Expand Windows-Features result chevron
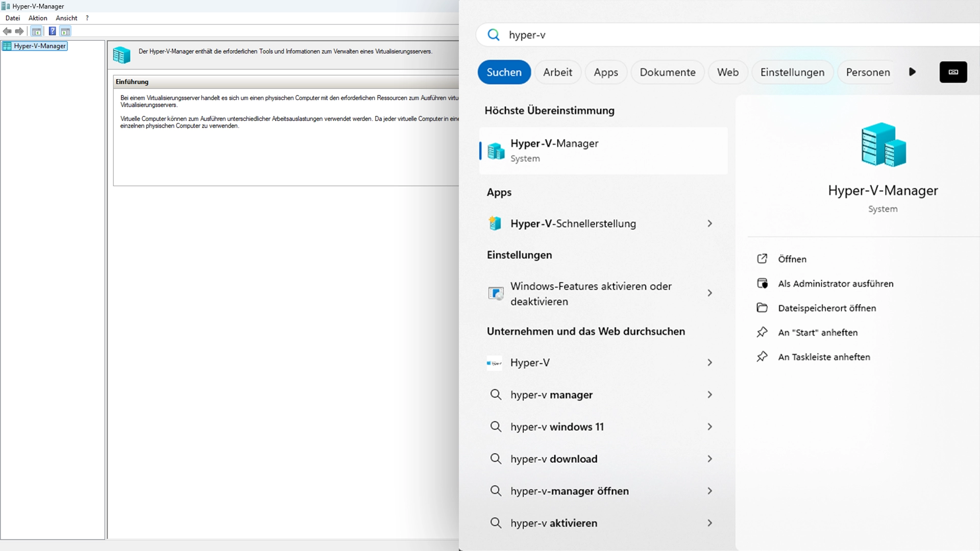This screenshot has width=980, height=551. point(709,293)
